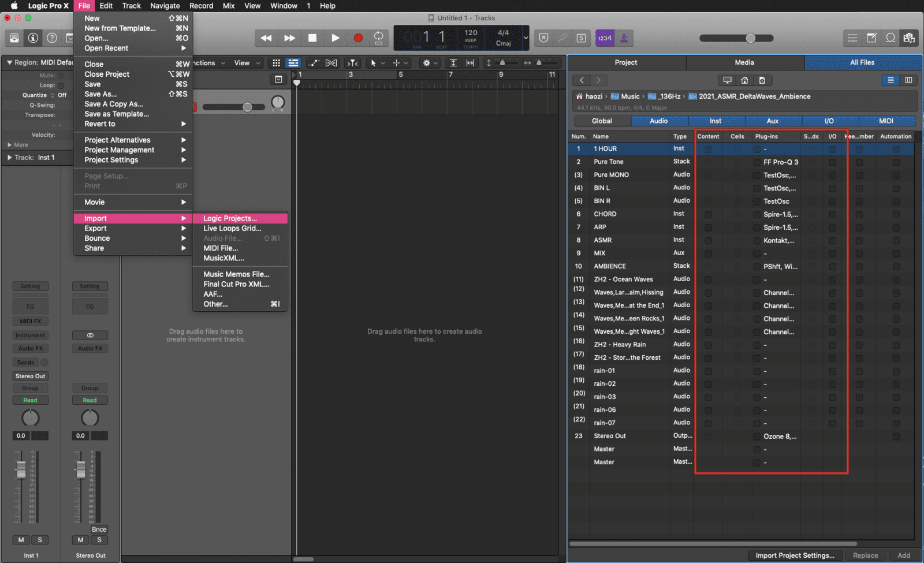Open the Apple menu

click(x=14, y=6)
